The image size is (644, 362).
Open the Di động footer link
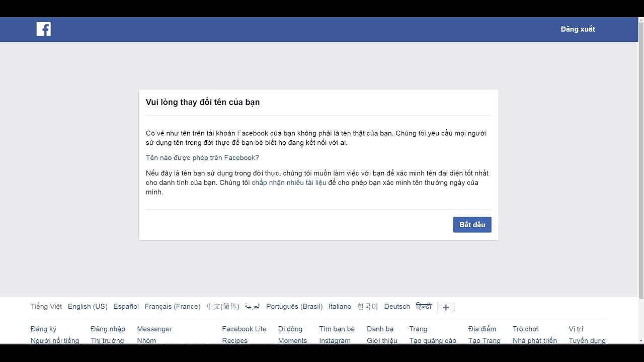coord(290,329)
